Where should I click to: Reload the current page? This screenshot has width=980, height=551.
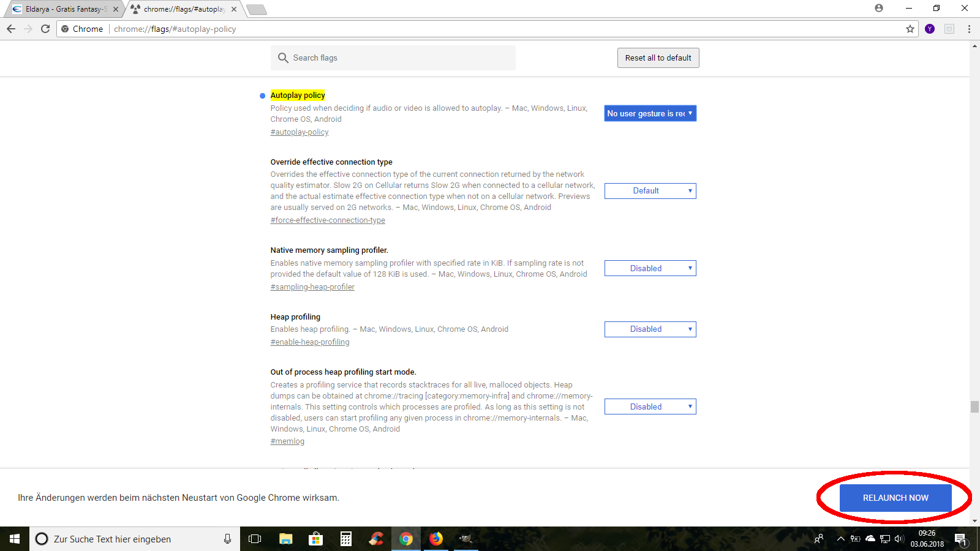pos(45,29)
